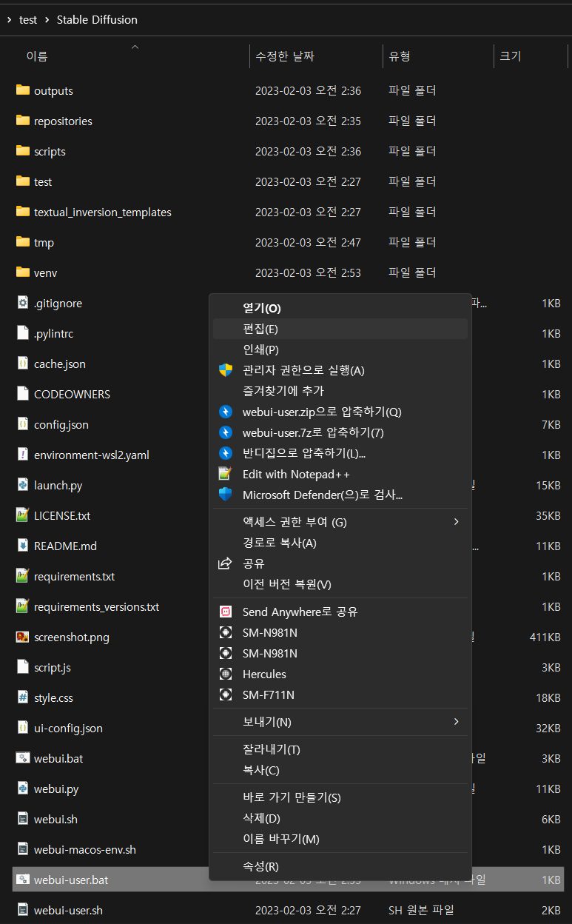
Task: Click the outputs folder icon
Action: pyautogui.click(x=22, y=90)
